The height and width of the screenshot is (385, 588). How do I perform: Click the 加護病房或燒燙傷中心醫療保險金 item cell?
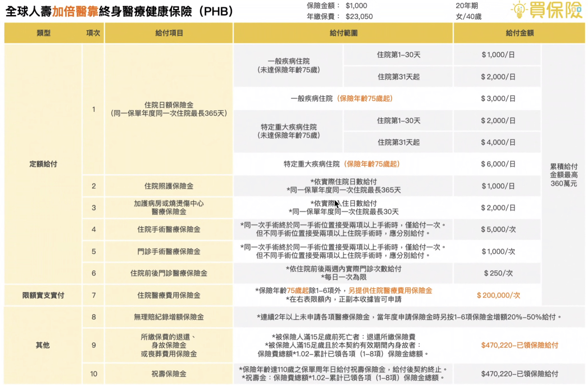pos(169,208)
